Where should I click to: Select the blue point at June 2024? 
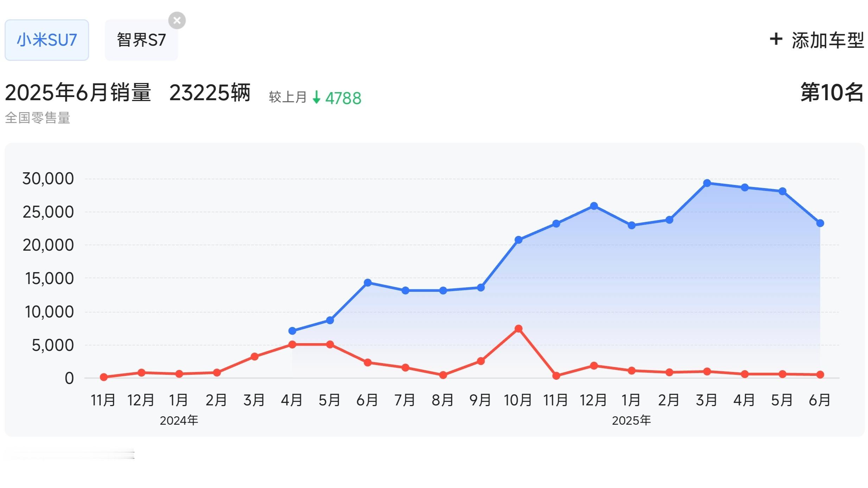367,283
